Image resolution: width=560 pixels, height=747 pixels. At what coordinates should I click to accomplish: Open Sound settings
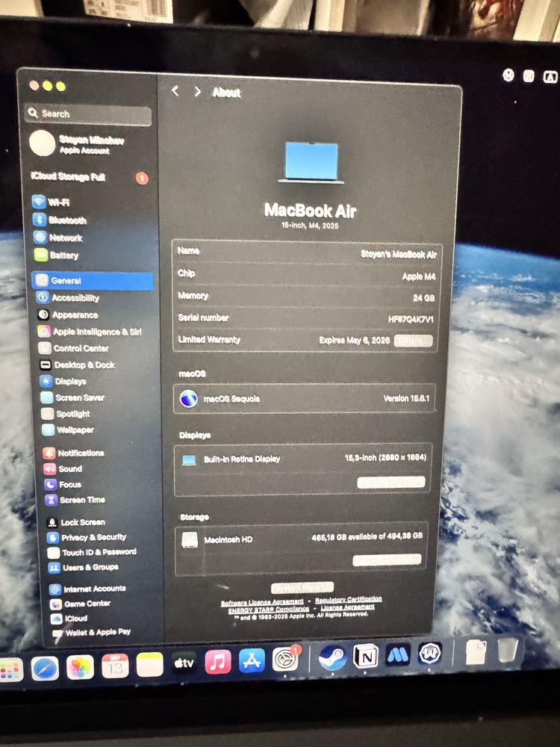(x=63, y=469)
